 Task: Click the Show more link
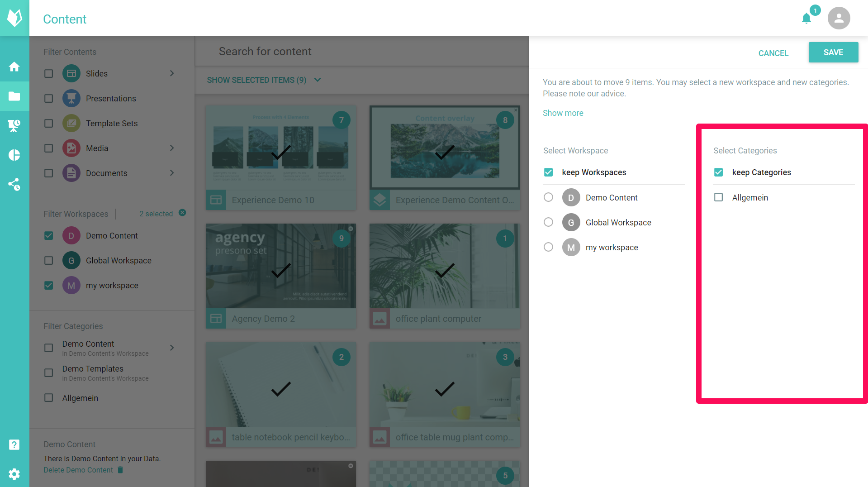click(x=563, y=113)
